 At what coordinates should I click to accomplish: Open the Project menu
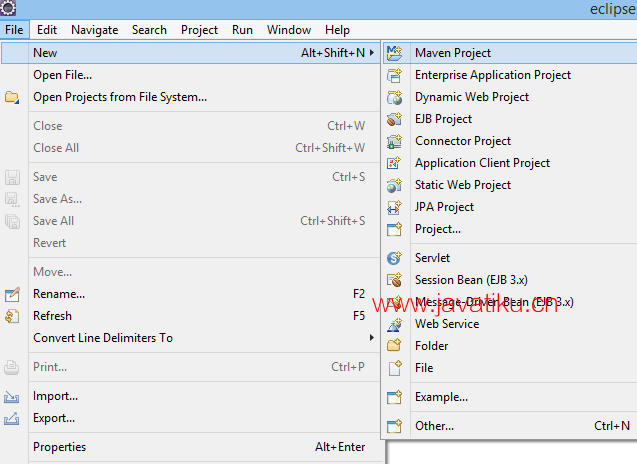pyautogui.click(x=199, y=30)
